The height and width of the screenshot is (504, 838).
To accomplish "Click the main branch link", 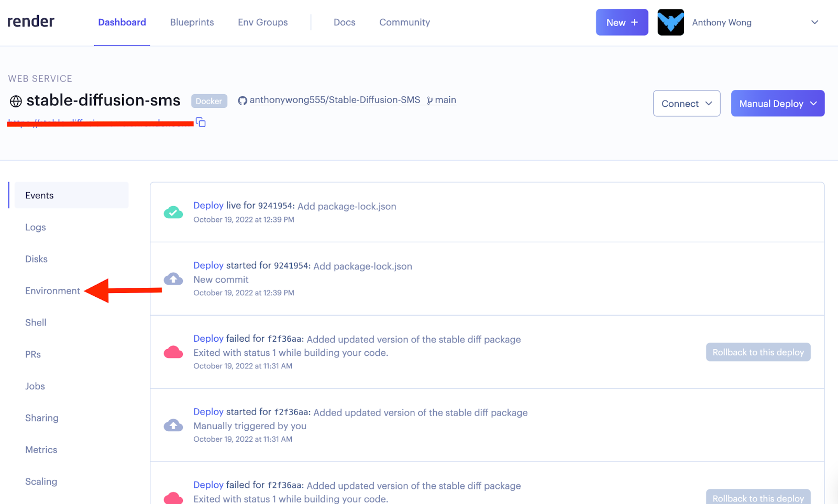I will pos(445,100).
